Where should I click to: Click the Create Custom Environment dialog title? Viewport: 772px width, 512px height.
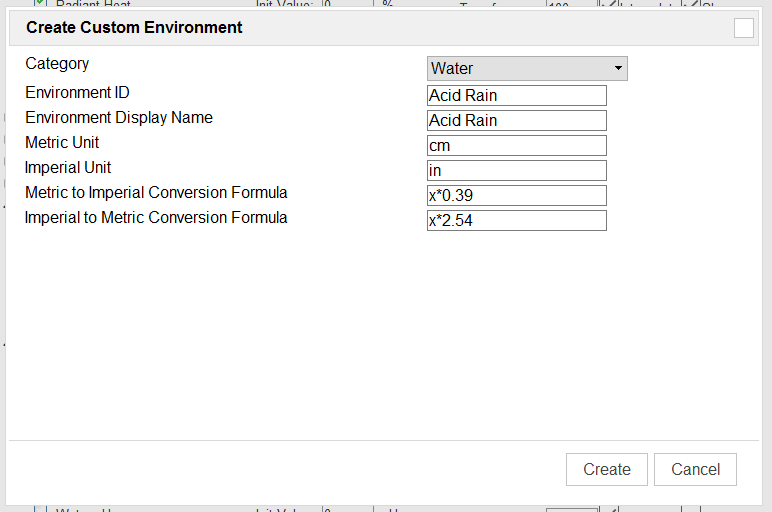tap(134, 28)
